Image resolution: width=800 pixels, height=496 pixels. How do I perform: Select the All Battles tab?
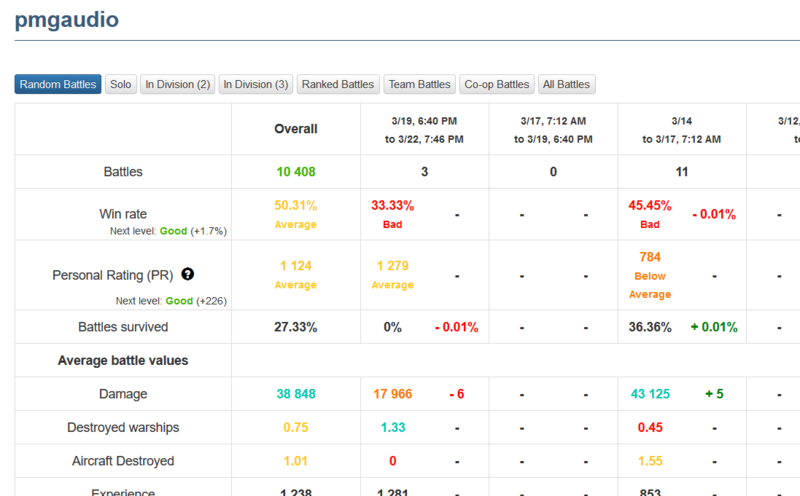[x=567, y=85]
